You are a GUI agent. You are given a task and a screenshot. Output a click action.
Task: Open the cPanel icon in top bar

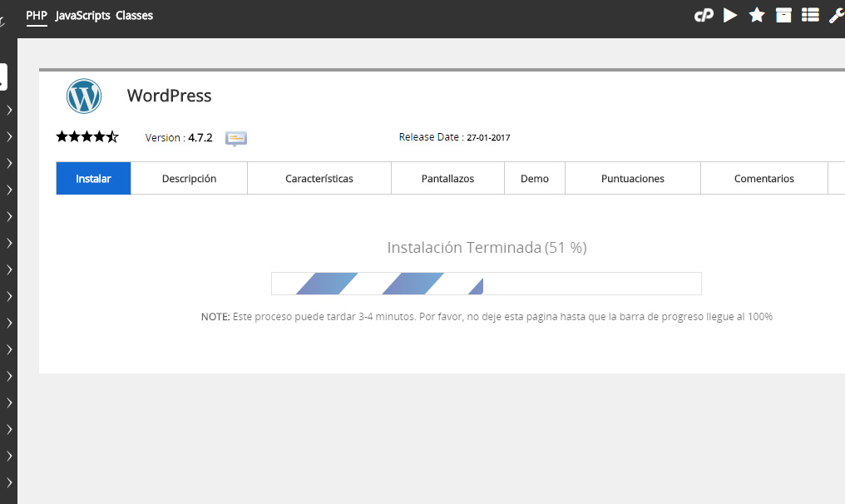click(x=704, y=15)
